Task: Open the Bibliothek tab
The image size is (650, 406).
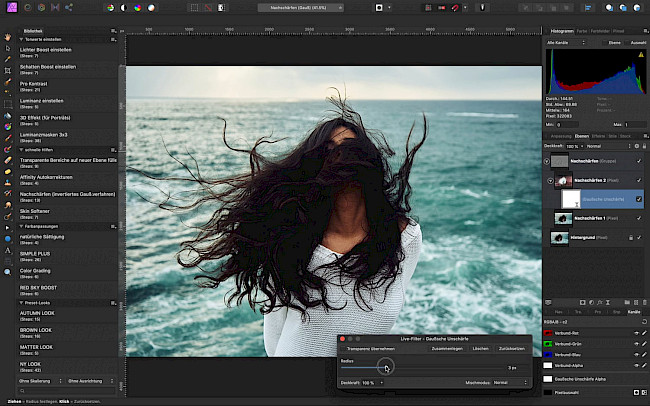Action: [33, 30]
